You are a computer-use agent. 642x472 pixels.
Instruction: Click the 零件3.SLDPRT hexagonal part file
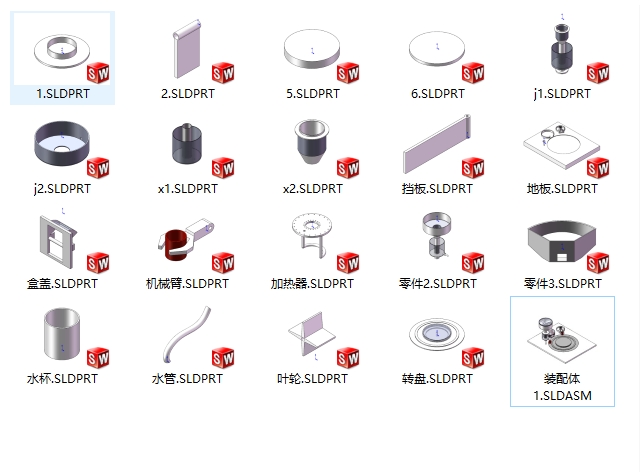click(562, 248)
